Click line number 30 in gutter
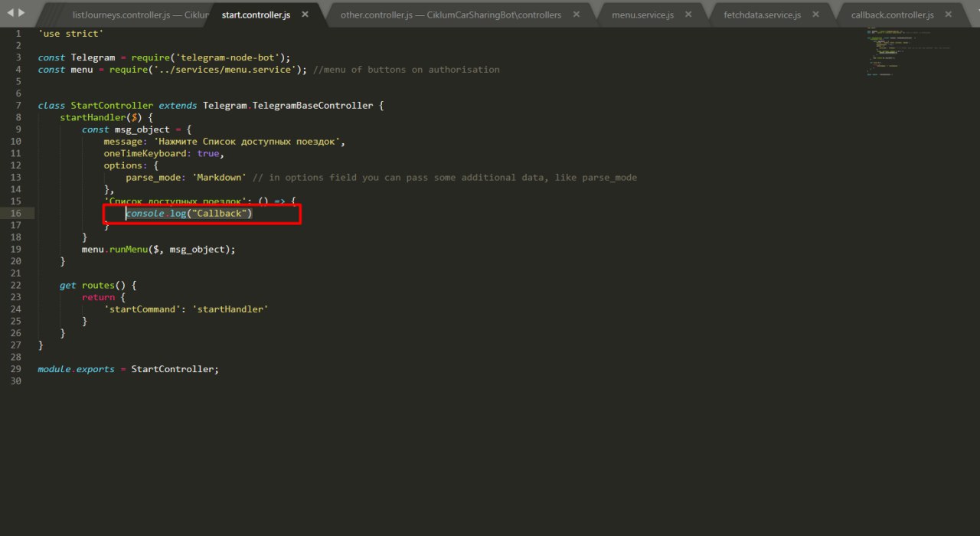Image resolution: width=980 pixels, height=536 pixels. (x=16, y=381)
